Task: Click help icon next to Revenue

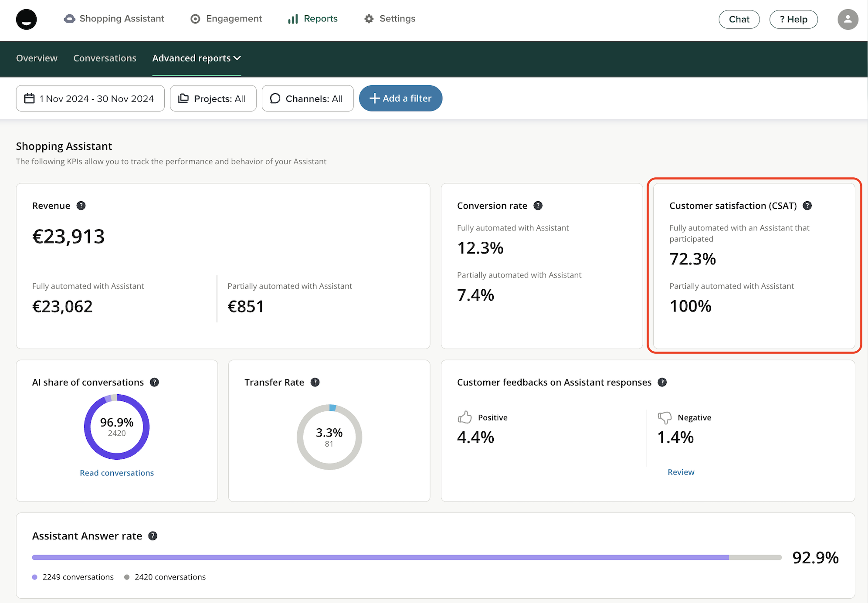Action: 81,206
